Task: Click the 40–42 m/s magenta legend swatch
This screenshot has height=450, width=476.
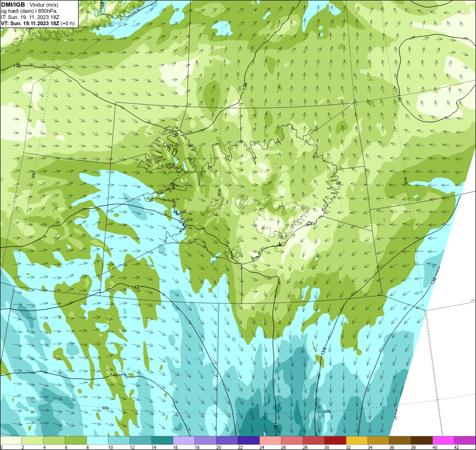Action: 444,440
